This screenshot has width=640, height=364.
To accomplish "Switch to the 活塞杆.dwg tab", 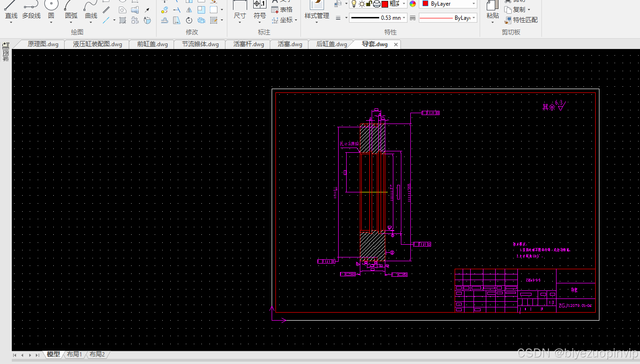I will (x=249, y=44).
